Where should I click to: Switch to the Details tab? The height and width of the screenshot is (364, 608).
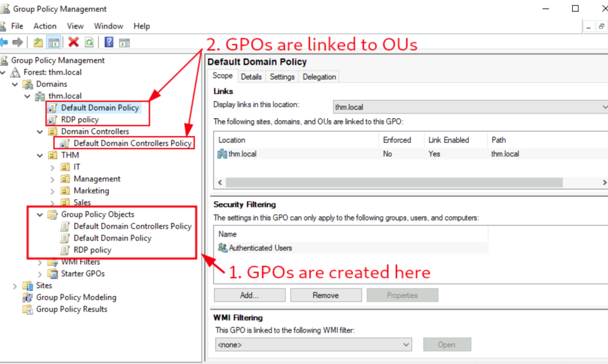point(251,77)
